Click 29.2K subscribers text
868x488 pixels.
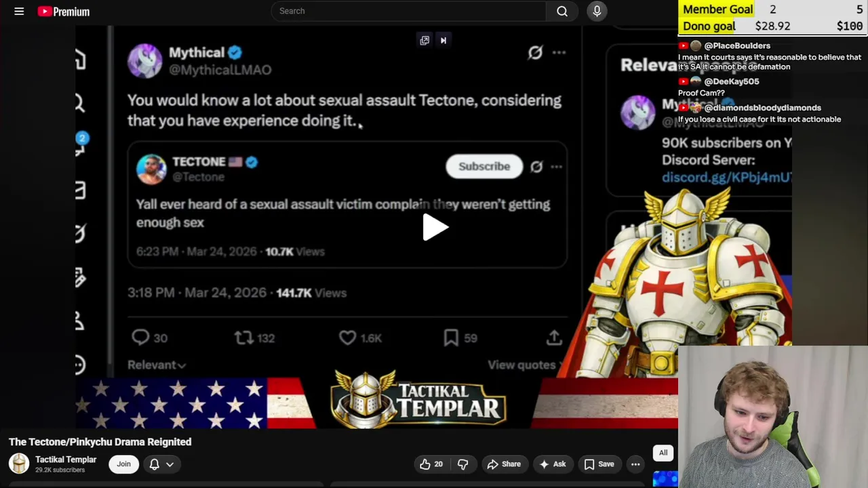click(x=60, y=470)
